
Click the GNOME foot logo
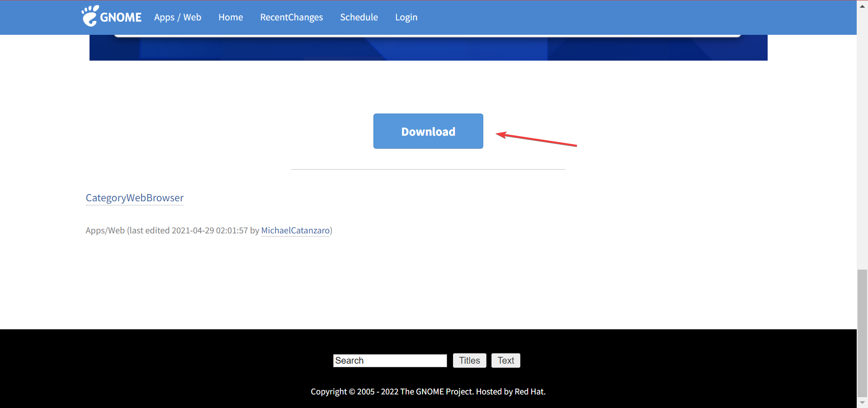[x=90, y=16]
